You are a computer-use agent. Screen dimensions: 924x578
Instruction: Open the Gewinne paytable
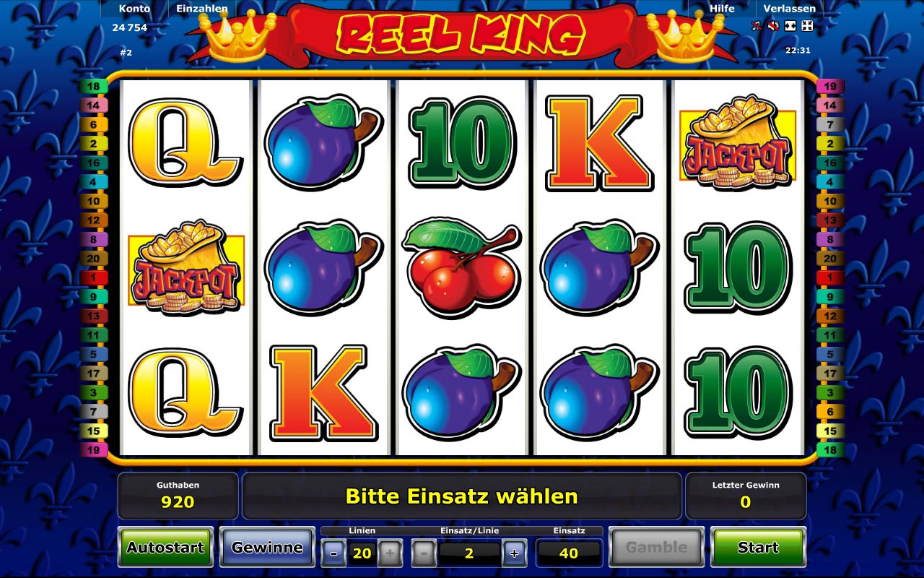pyautogui.click(x=267, y=548)
